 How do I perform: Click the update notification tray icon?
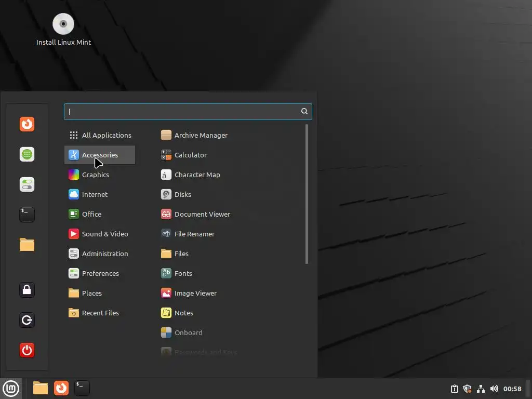454,389
